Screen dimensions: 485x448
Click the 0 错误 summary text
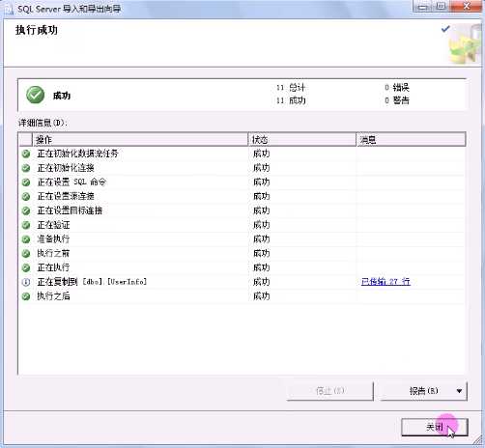coord(396,87)
